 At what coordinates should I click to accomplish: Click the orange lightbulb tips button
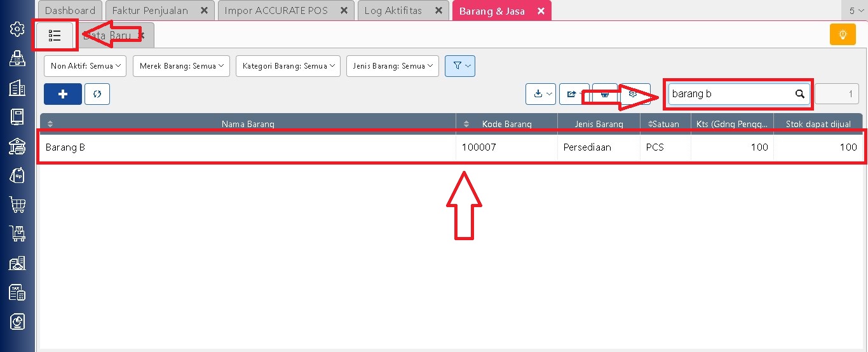(843, 34)
